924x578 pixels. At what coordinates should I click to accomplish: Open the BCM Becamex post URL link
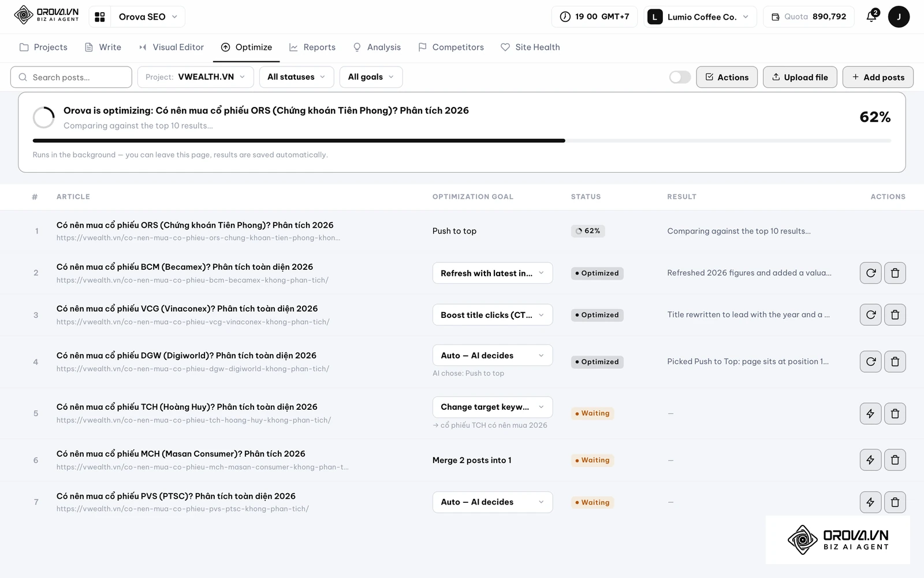pyautogui.click(x=192, y=280)
